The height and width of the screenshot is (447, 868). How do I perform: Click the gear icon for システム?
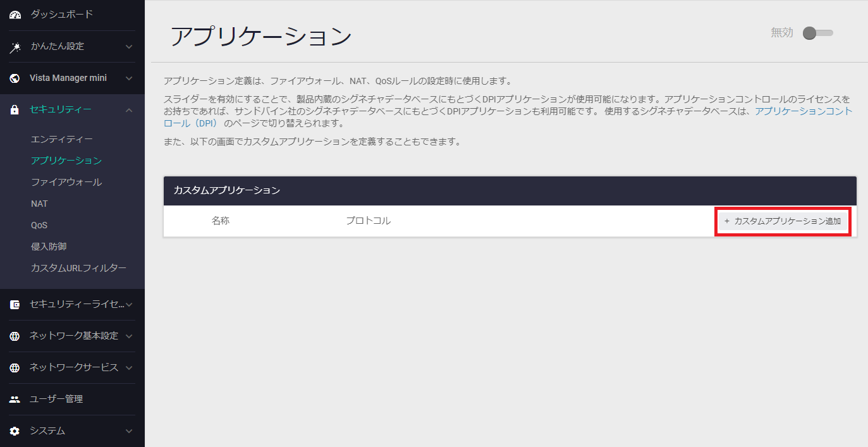(x=15, y=431)
